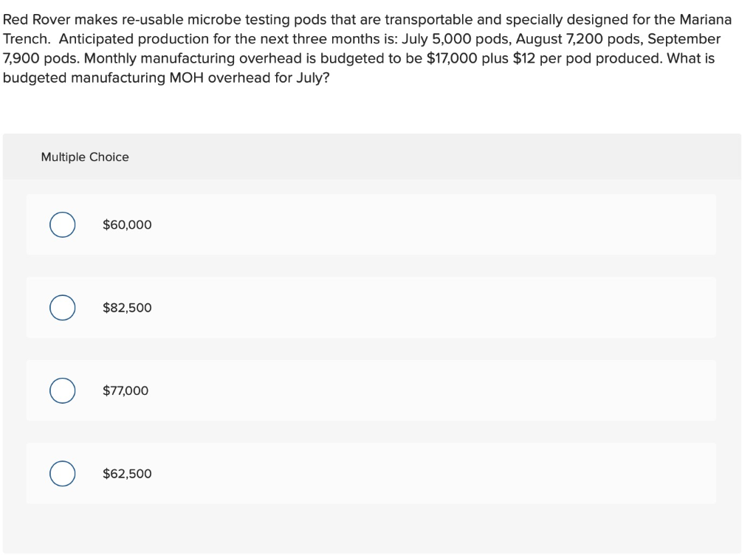Pick the $62,500 radio circle
This screenshot has height=555, width=756.
[62, 474]
